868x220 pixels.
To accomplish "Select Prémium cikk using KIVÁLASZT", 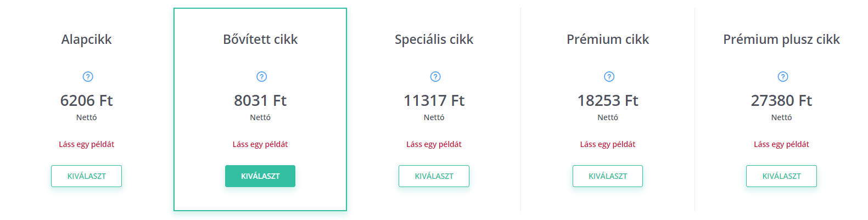I will pyautogui.click(x=608, y=176).
